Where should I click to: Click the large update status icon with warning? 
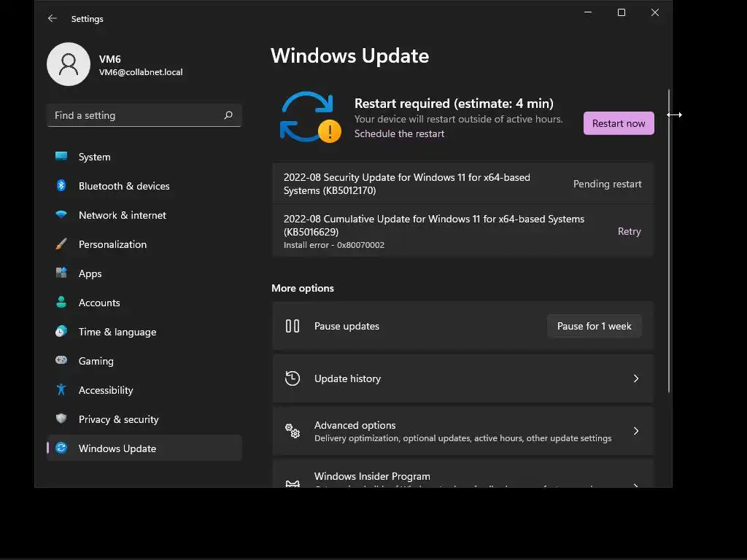tap(310, 117)
